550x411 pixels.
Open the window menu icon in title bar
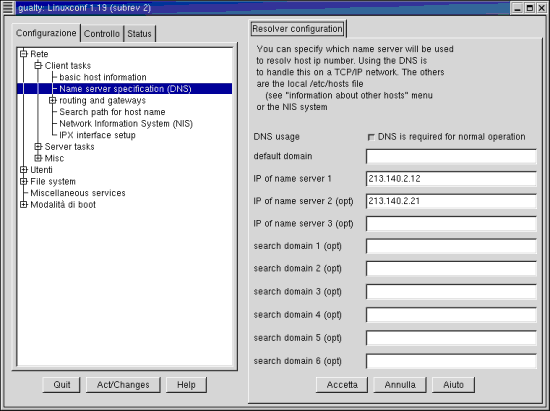click(8, 8)
